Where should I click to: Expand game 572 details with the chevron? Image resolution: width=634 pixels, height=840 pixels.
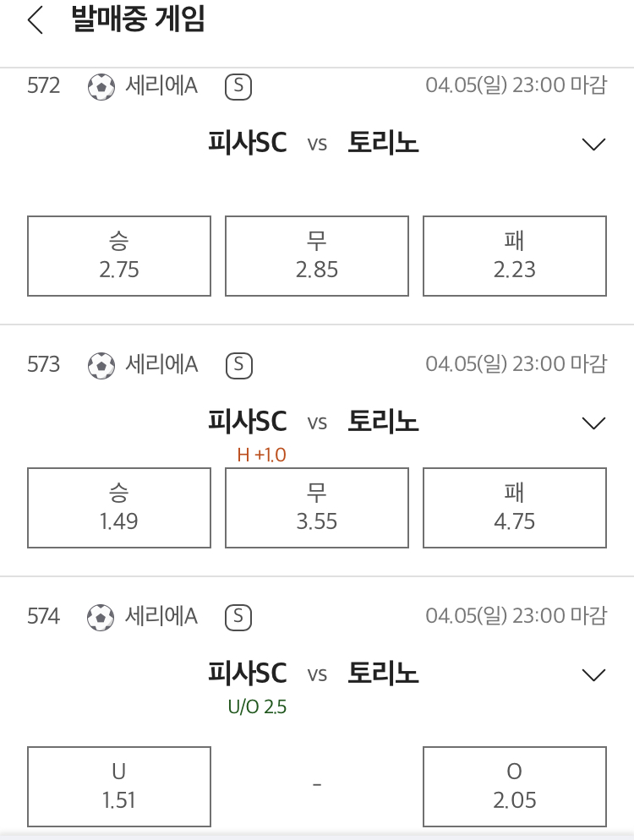[593, 145]
